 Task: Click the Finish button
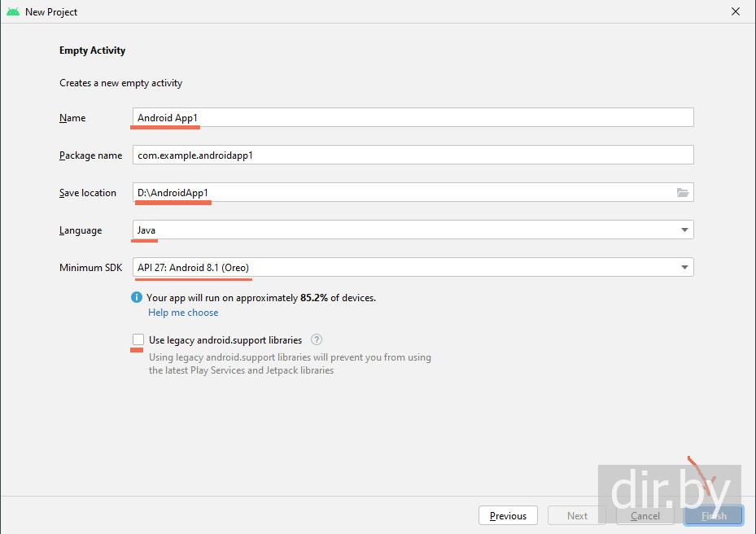(714, 515)
